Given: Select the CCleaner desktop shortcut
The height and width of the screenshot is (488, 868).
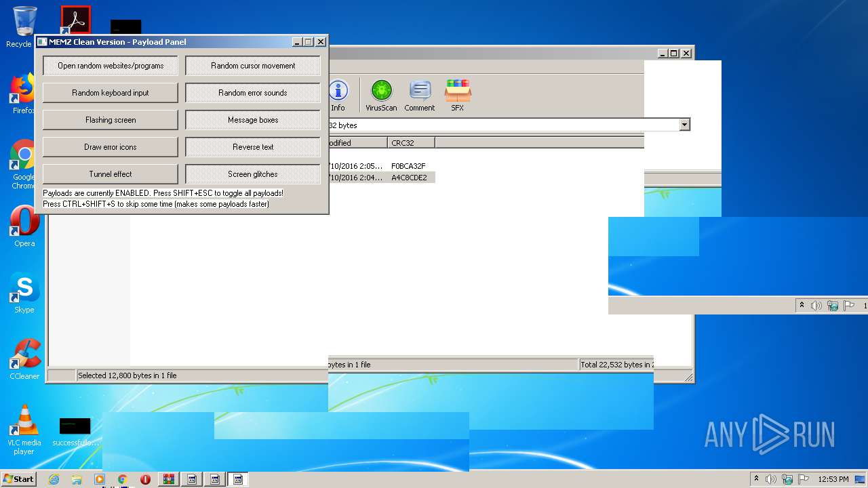Looking at the screenshot, I should 24,359.
